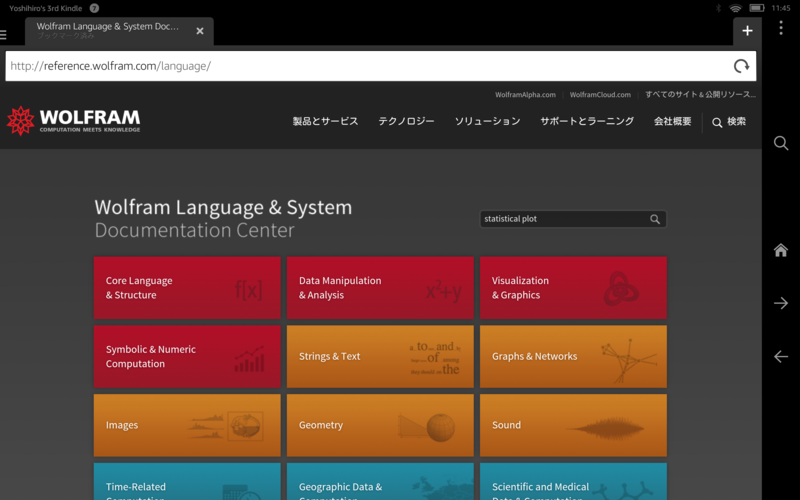
Task: Navigate back with the left arrow
Action: click(781, 356)
